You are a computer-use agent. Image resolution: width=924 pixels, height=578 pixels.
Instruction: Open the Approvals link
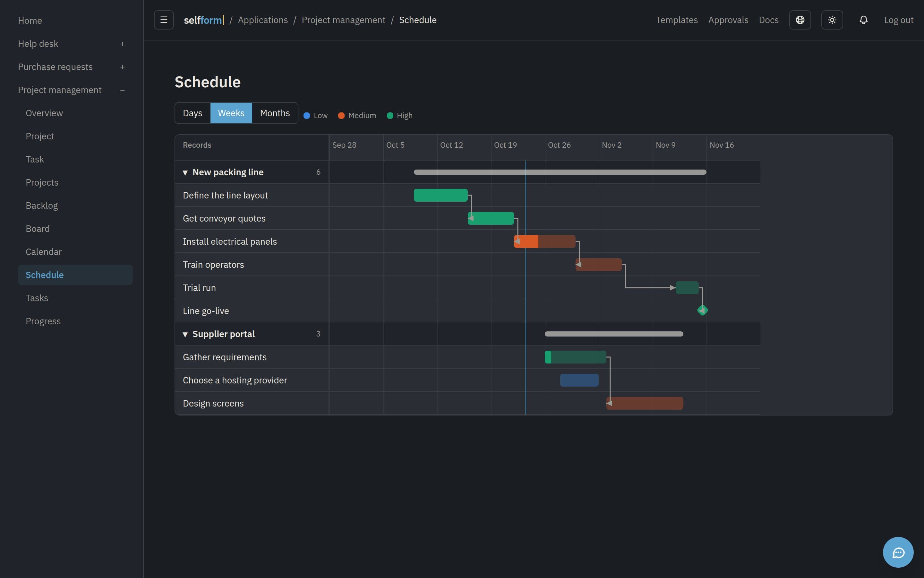tap(728, 20)
